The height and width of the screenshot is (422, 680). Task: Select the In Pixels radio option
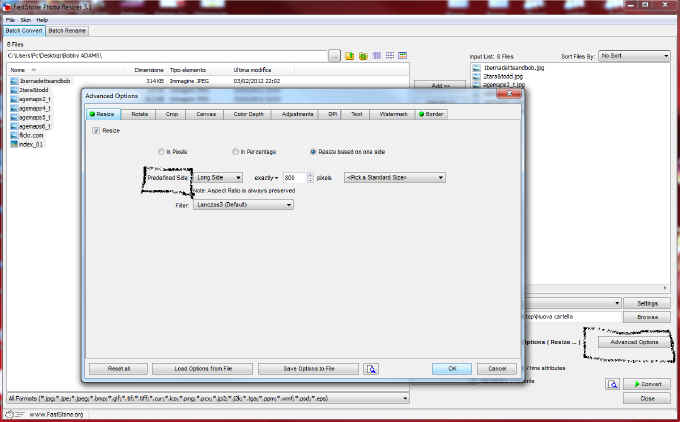[x=161, y=152]
